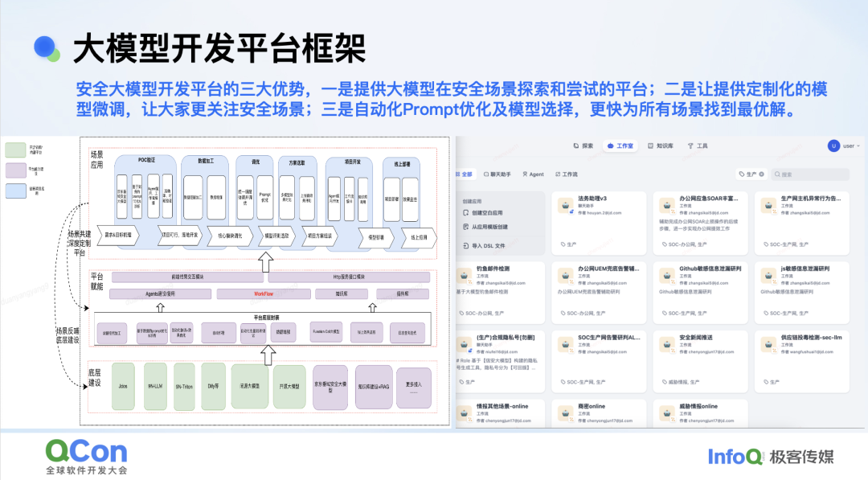868x480 pixels.
Task: Open the 法务助理v3 app icon
Action: [565, 205]
